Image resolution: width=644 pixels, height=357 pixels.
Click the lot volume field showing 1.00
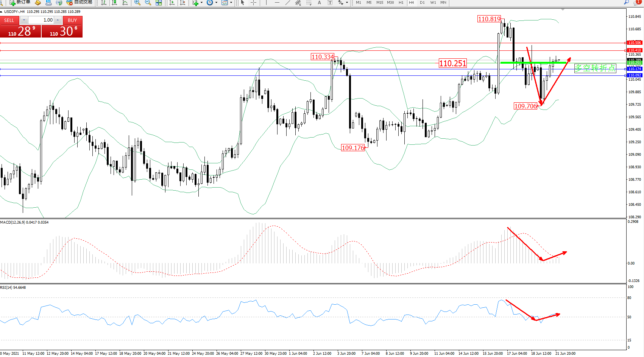pos(41,20)
